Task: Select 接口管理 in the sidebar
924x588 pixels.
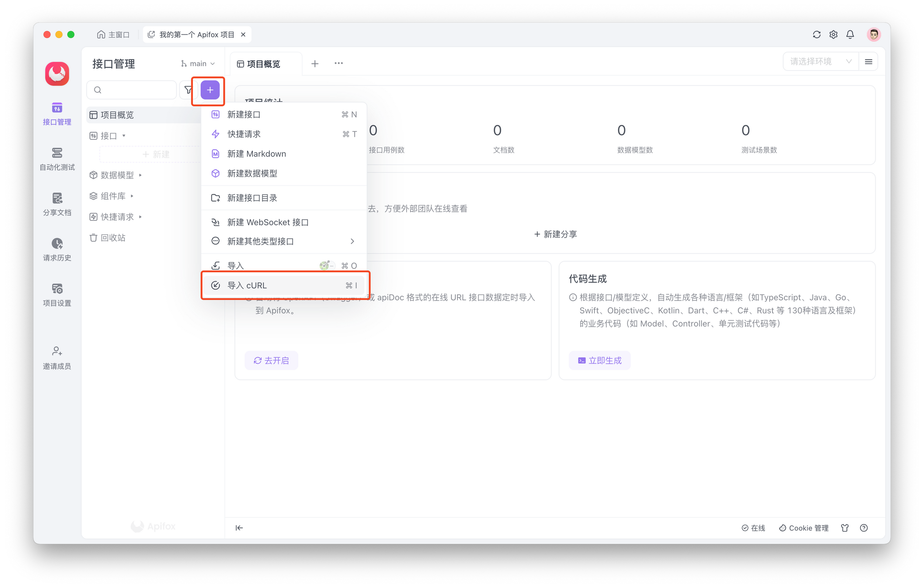Action: [x=57, y=114]
